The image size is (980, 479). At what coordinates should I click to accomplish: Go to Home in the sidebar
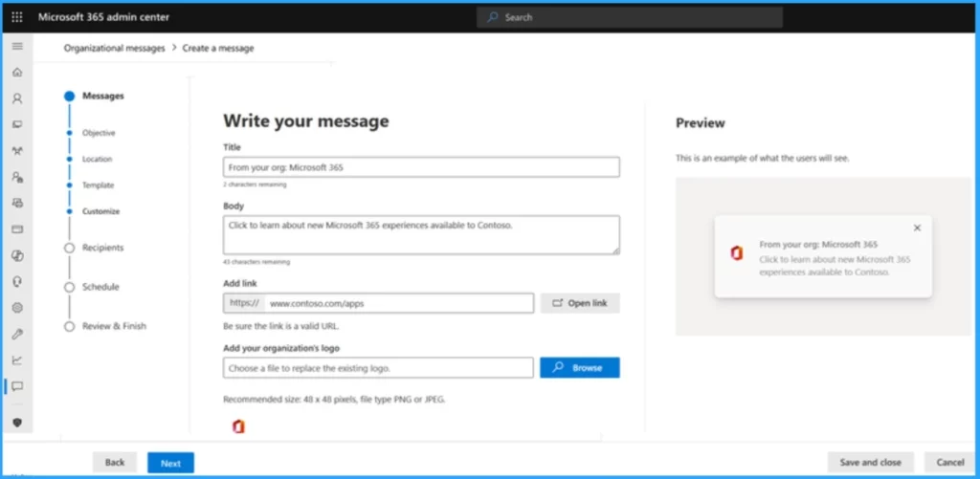pyautogui.click(x=17, y=73)
